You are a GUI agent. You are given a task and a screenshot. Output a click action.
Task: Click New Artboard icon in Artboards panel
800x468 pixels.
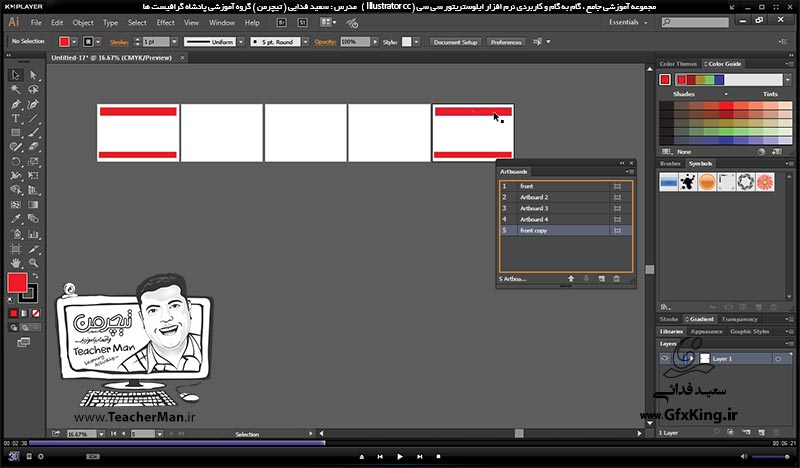[602, 279]
